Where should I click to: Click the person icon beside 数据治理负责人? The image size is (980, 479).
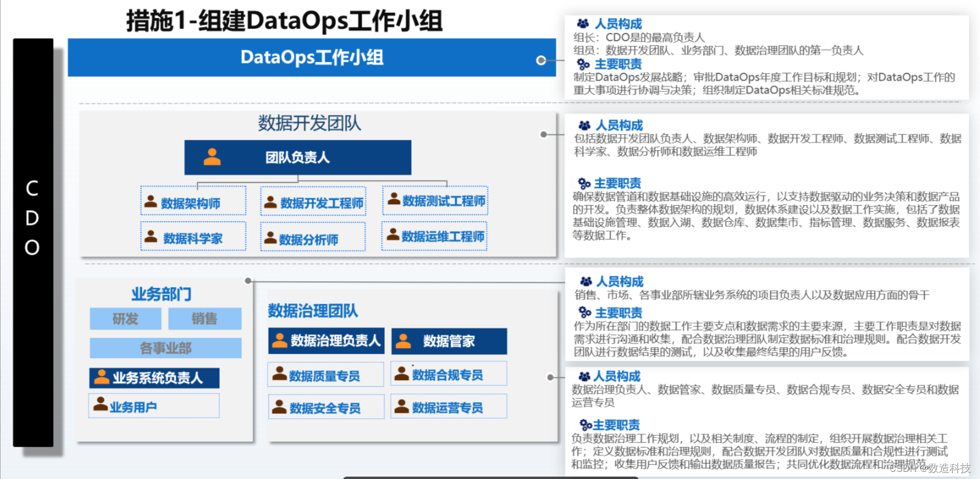[279, 340]
